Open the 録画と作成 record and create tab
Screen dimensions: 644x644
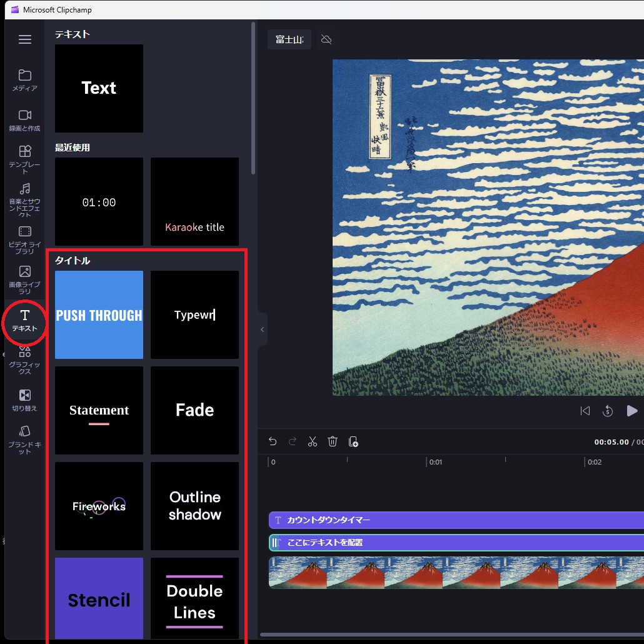point(24,120)
